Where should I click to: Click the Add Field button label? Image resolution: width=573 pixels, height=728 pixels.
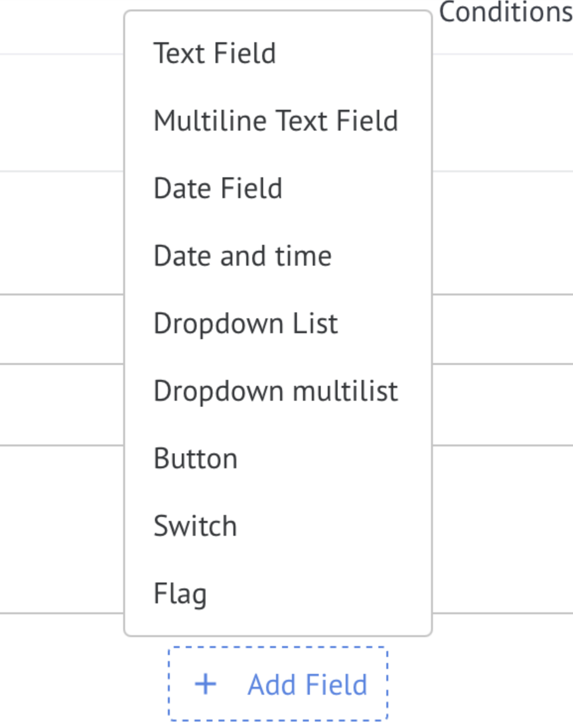pos(307,685)
